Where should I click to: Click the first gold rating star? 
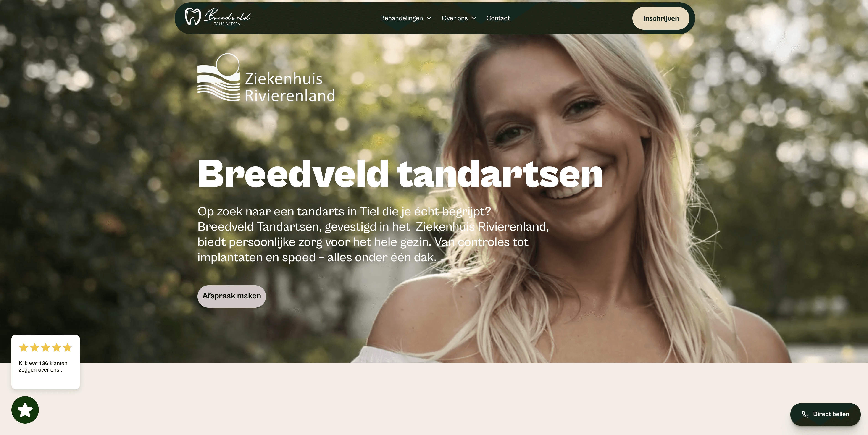coord(24,347)
